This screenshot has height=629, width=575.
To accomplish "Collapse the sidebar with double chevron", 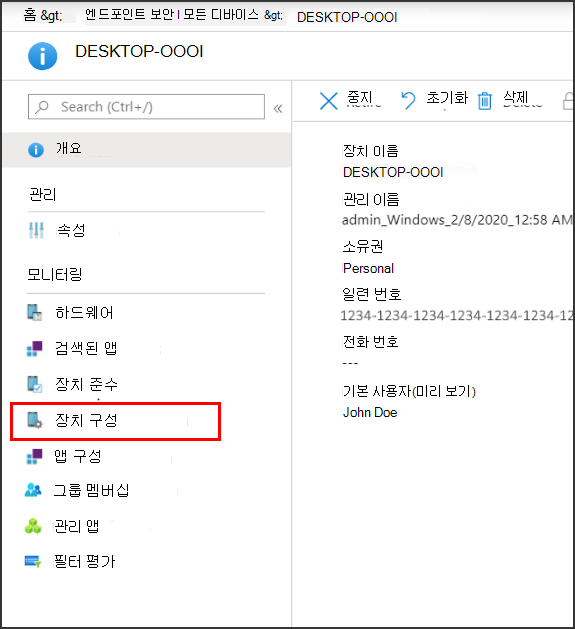I will (278, 108).
